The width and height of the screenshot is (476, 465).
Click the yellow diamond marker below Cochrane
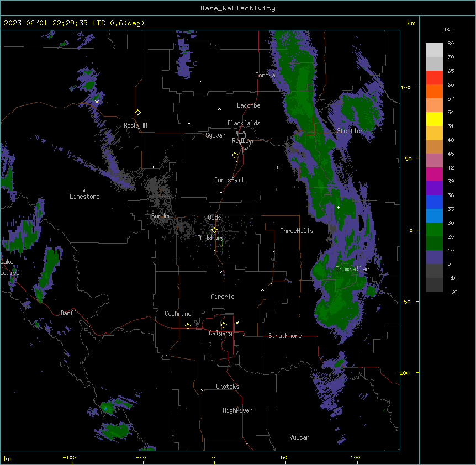click(x=188, y=326)
